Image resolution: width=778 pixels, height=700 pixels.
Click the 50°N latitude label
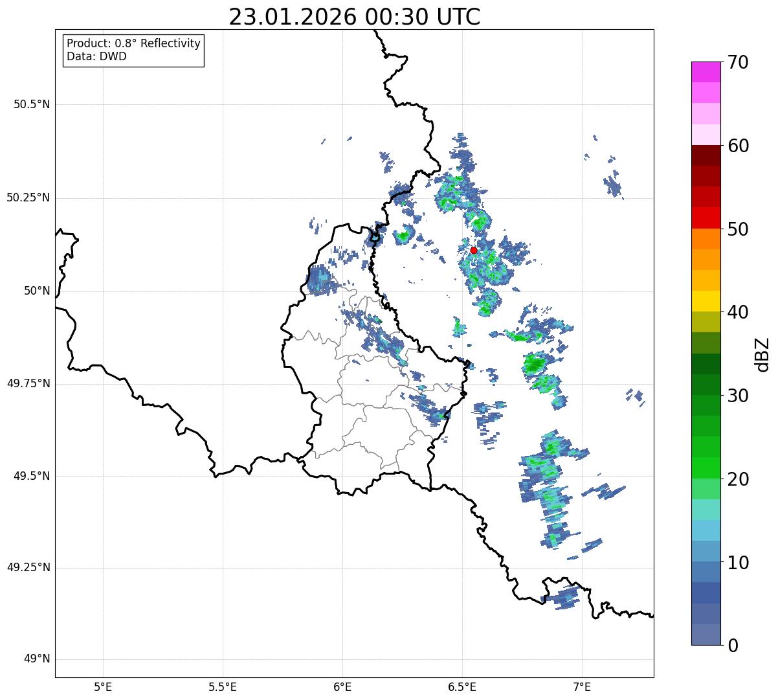pyautogui.click(x=38, y=291)
